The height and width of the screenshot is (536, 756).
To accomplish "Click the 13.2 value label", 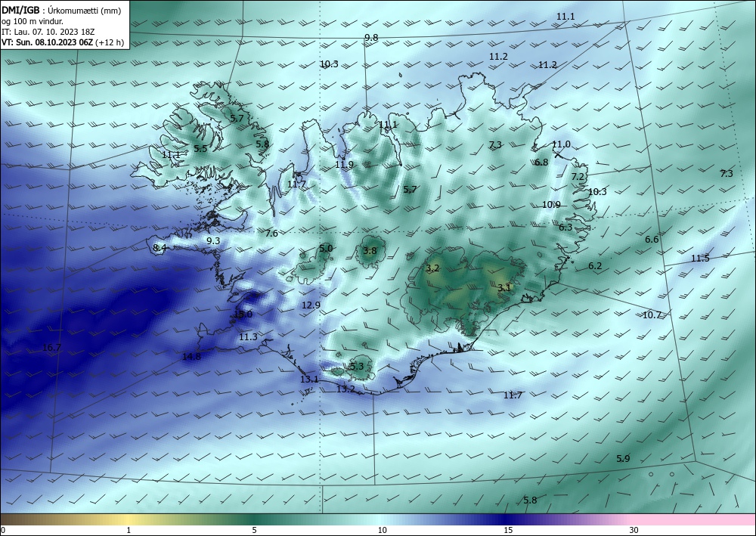I will tap(345, 389).
